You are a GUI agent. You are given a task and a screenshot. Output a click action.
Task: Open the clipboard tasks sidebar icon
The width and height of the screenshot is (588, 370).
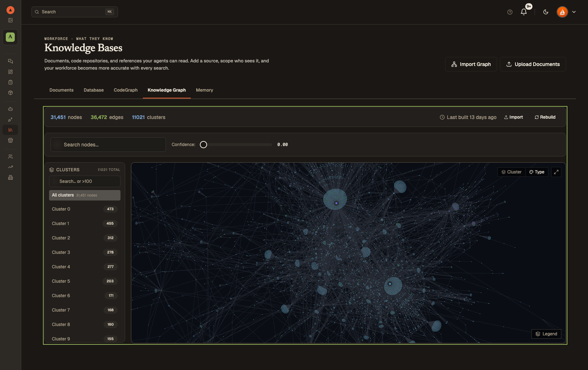[10, 82]
